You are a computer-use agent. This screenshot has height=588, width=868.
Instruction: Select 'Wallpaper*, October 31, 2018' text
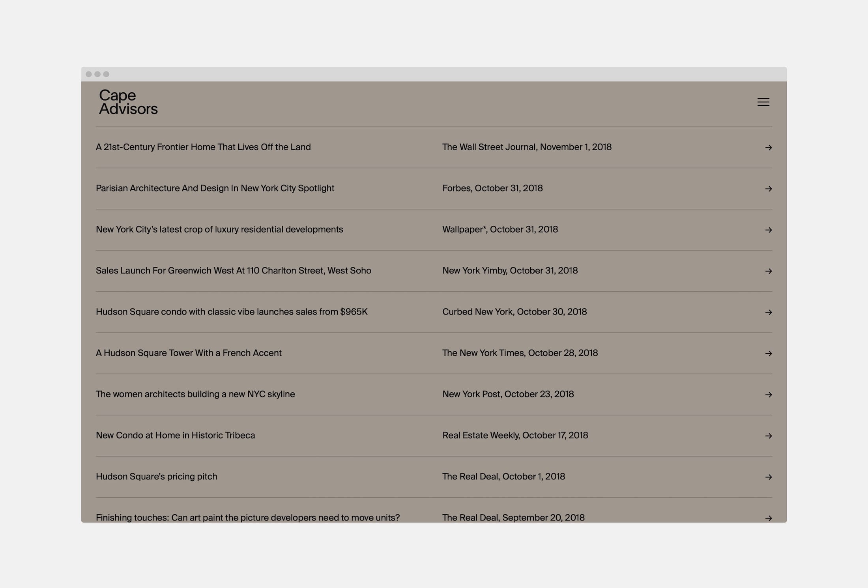[x=500, y=230]
